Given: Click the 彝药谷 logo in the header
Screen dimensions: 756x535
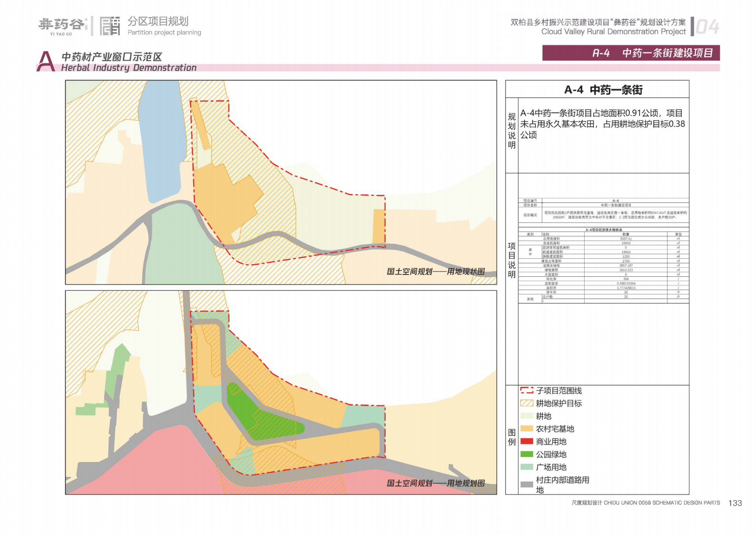Looking at the screenshot, I should click(x=62, y=26).
